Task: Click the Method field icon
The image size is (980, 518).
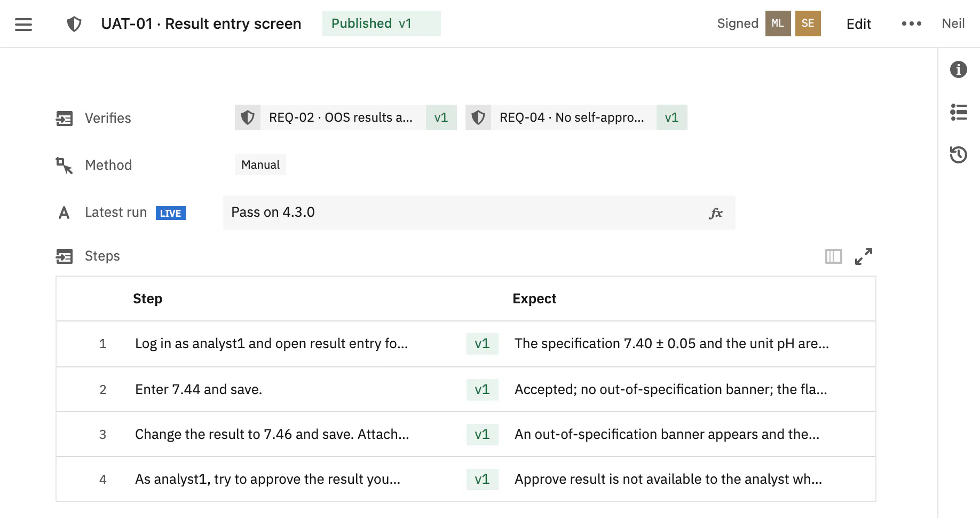Action: (x=64, y=166)
